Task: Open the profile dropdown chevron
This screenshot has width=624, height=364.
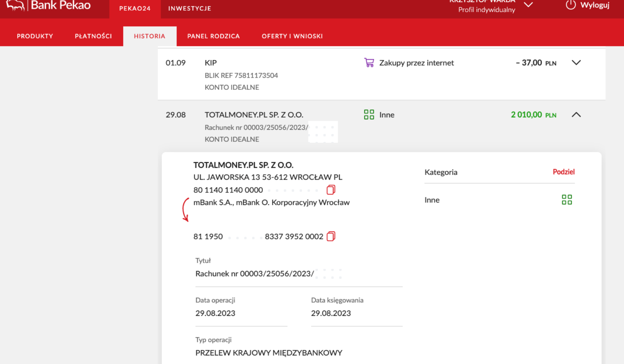Action: click(x=528, y=5)
